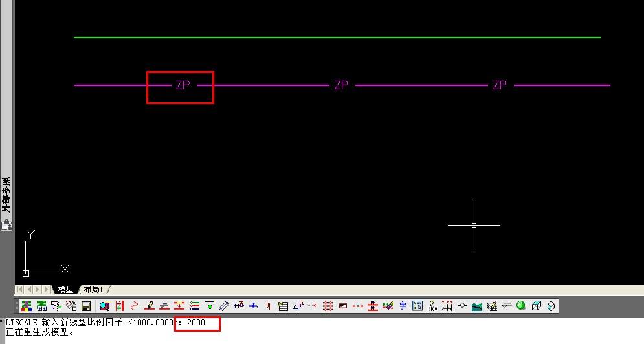644x344 pixels.
Task: Click the wireframe 3D box icon
Action: pyautogui.click(x=537, y=306)
